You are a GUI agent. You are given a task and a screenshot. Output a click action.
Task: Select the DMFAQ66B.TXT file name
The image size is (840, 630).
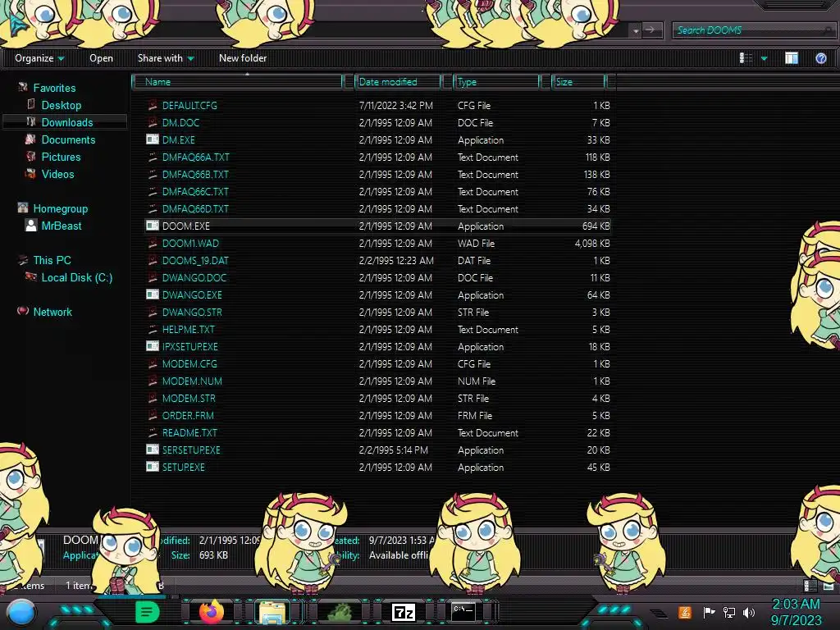(x=195, y=174)
